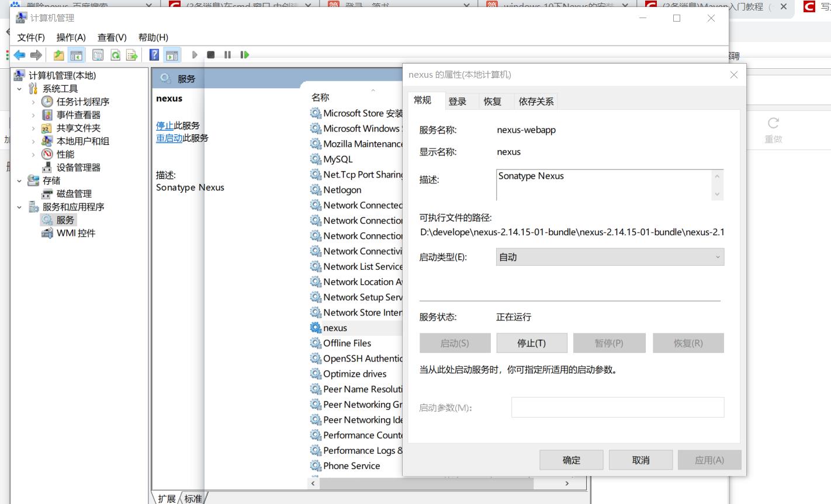Image resolution: width=831 pixels, height=504 pixels.
Task: Switch to the 扩展 view tab
Action: tap(167, 499)
